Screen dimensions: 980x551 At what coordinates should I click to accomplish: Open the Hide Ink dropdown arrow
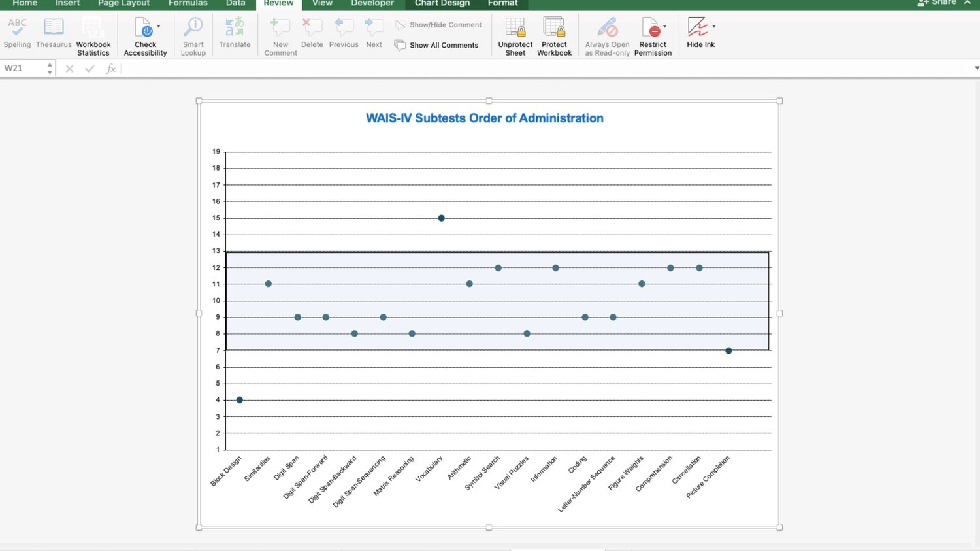(714, 27)
